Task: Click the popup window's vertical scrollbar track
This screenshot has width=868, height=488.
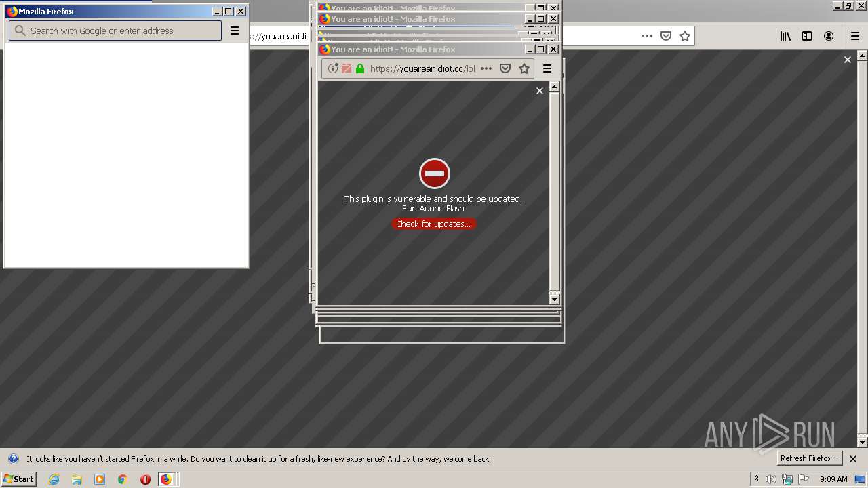Action: (554, 193)
